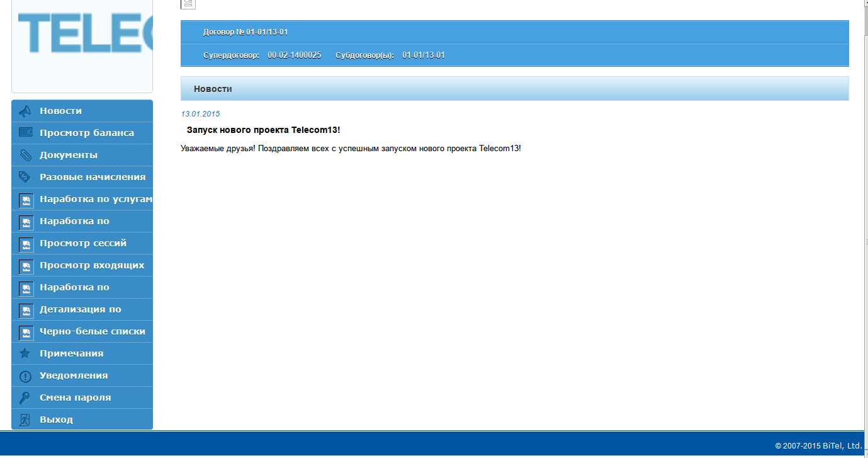The width and height of the screenshot is (868, 458).
Task: Click the paperclip icon for Документы
Action: coord(25,155)
